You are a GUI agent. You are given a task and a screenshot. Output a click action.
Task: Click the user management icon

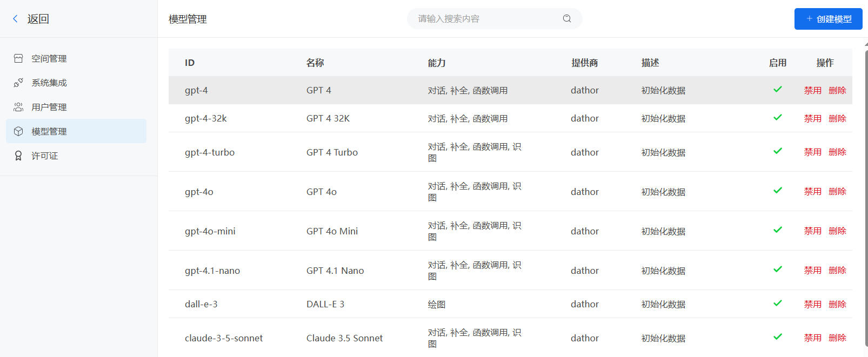pos(18,107)
